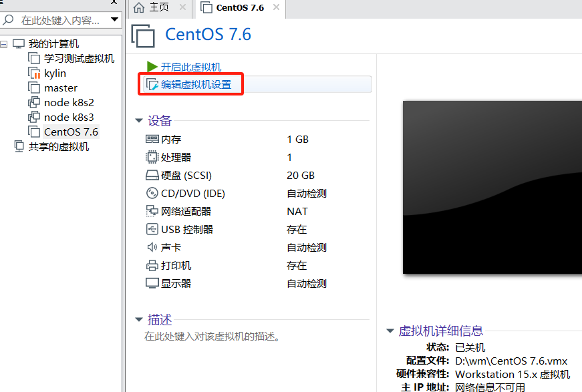Screen dimensions: 582x392
Task: Select 学习测试虚拟机 in the library
Action: click(79, 58)
